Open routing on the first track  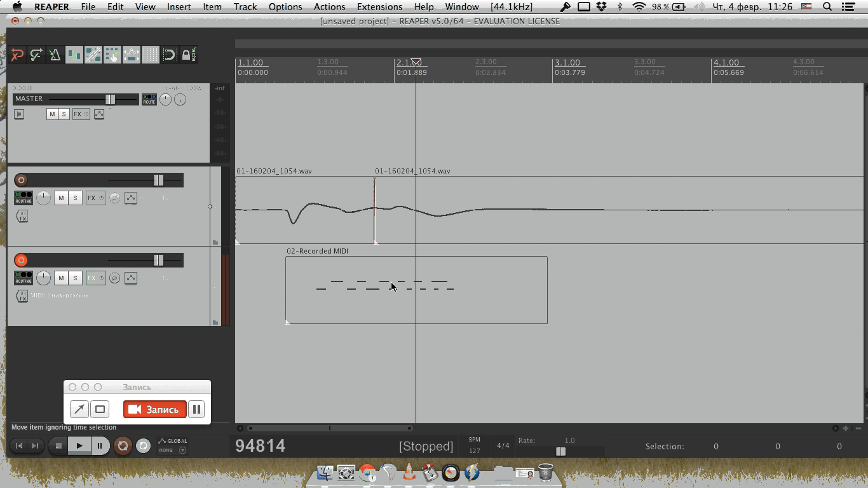pyautogui.click(x=24, y=198)
